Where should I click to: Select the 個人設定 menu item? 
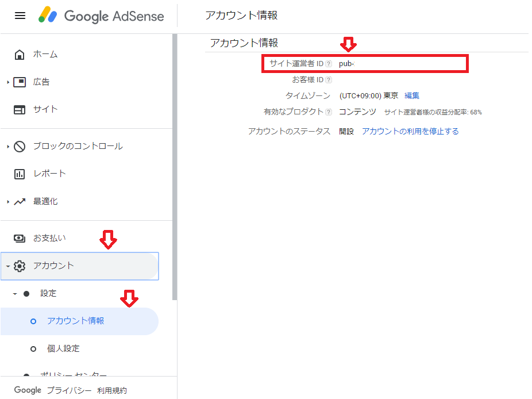tap(63, 348)
